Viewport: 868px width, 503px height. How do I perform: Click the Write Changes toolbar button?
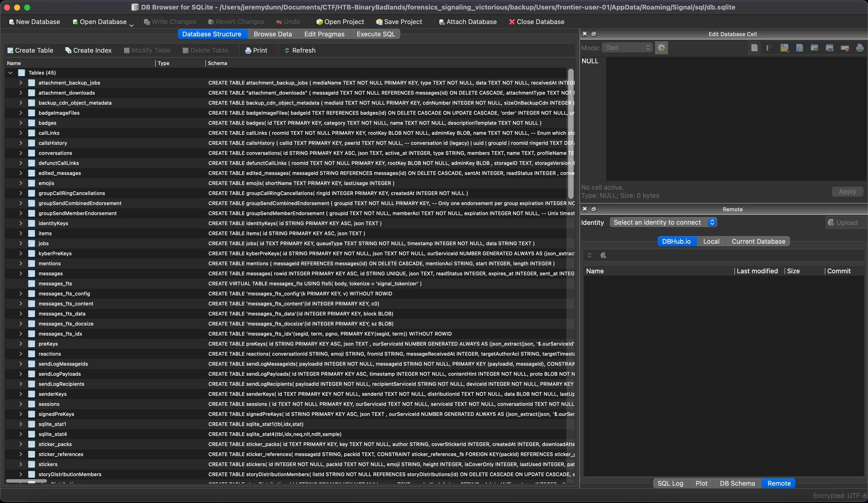coord(170,22)
